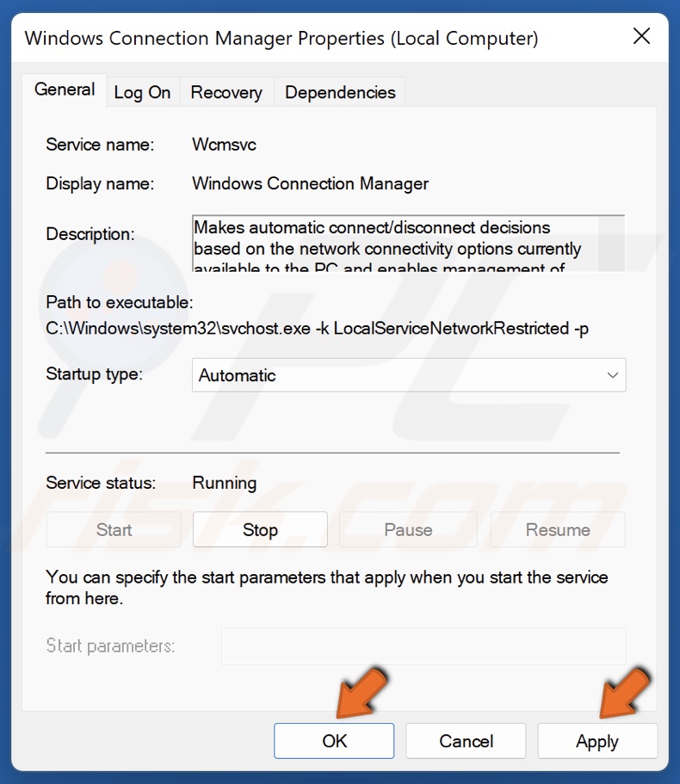Click the Wcmsvc service name text
This screenshot has width=680, height=784.
pyautogui.click(x=224, y=145)
